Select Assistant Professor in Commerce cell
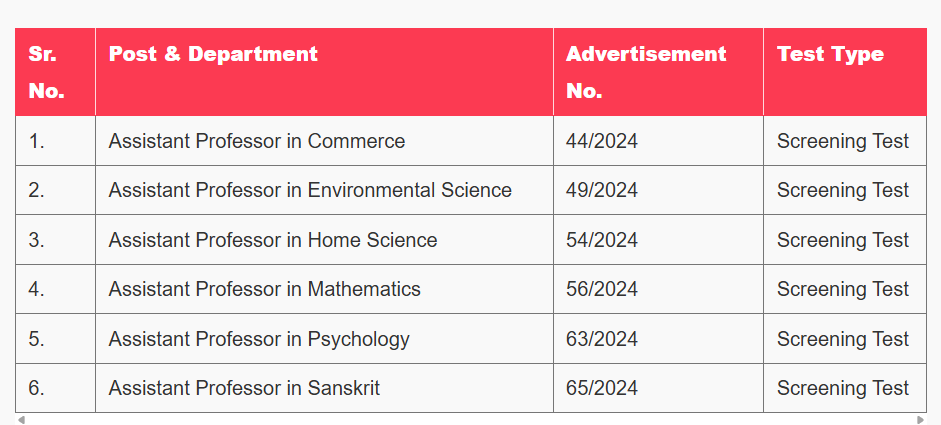This screenshot has height=425, width=941. click(x=324, y=141)
